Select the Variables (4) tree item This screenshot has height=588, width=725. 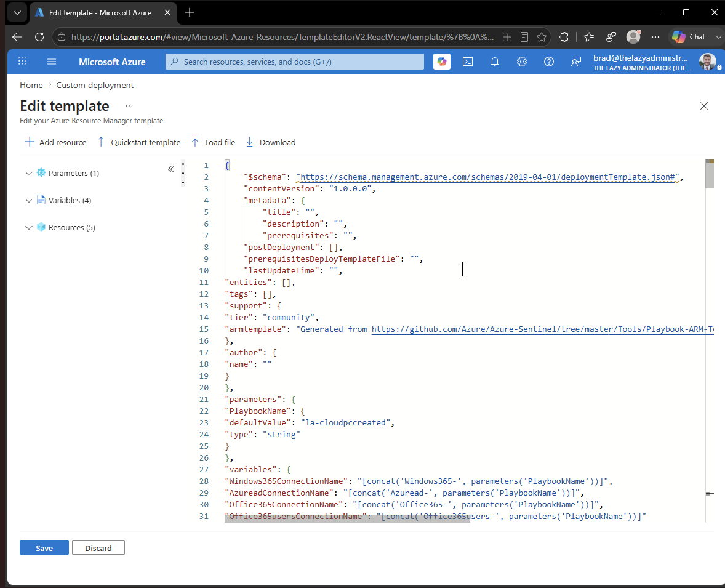70,200
